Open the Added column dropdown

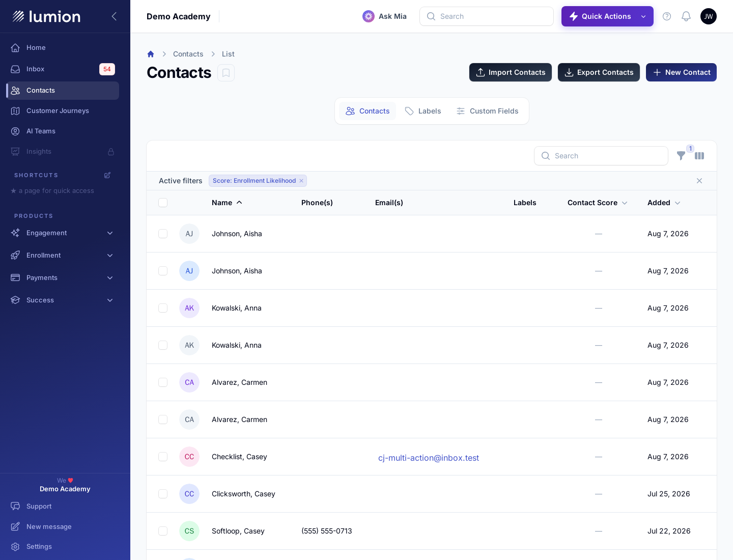coord(678,203)
